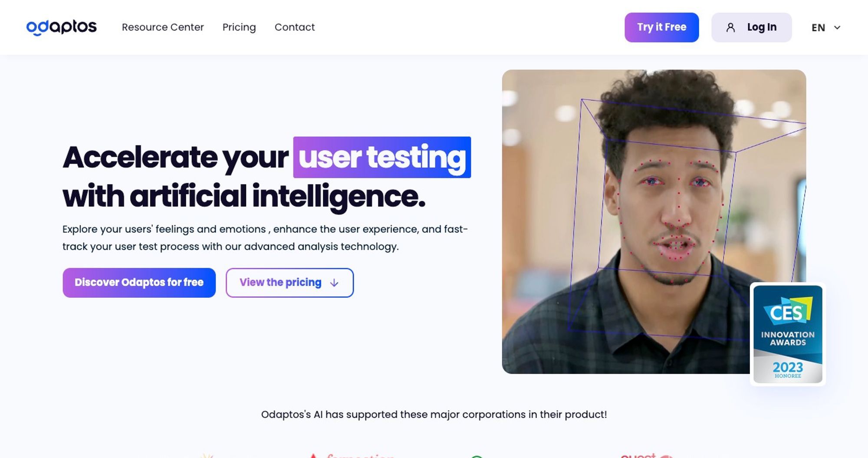
Task: Go to the Pricing page
Action: [239, 27]
